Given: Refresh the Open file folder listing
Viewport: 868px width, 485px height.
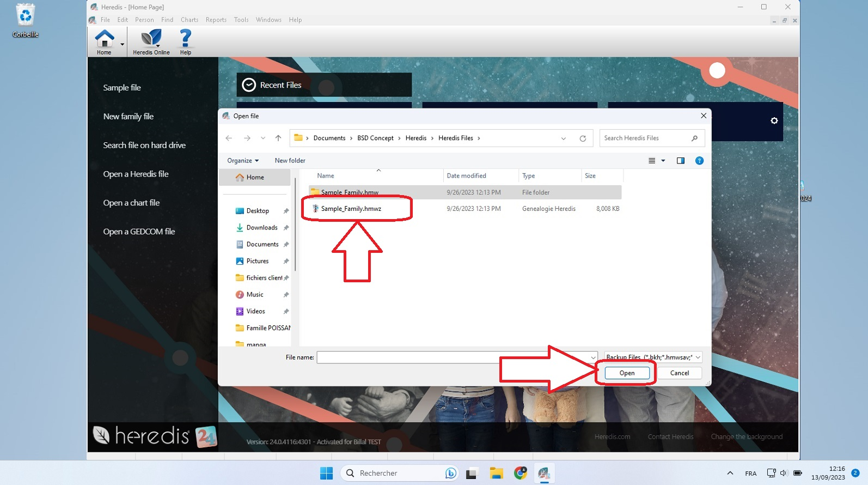Looking at the screenshot, I should click(583, 138).
